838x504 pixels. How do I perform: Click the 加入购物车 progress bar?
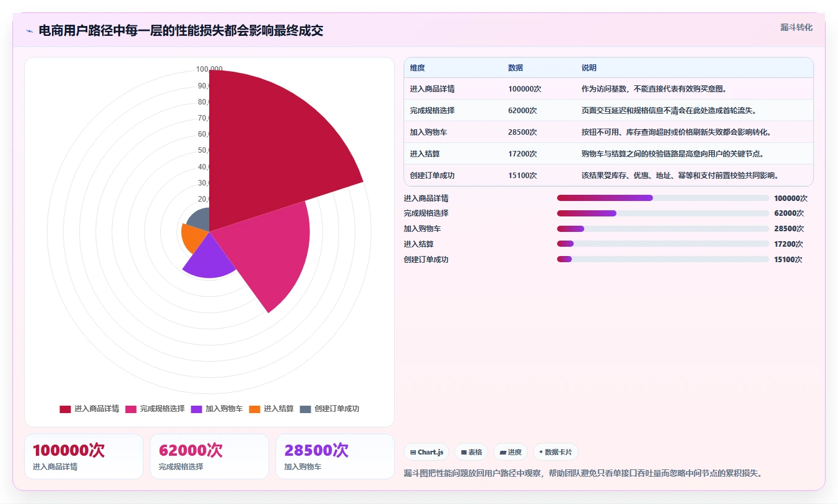[663, 229]
